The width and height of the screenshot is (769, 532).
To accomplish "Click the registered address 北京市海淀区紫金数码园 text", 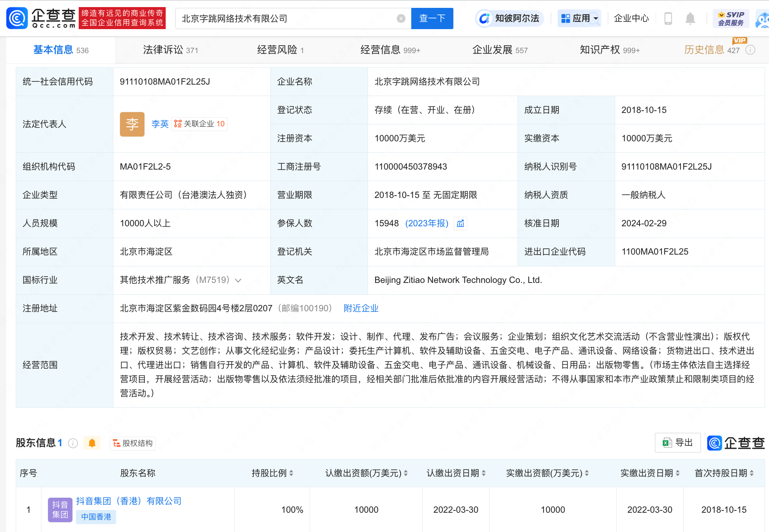I will coord(196,308).
